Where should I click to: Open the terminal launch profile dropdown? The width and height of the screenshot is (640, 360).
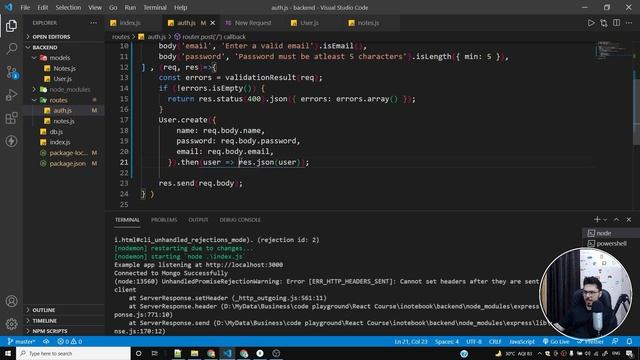click(605, 220)
